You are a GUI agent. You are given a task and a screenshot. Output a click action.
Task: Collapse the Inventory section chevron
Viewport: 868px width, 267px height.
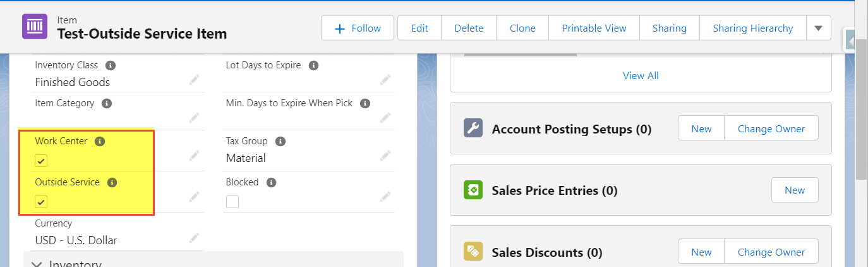point(37,264)
